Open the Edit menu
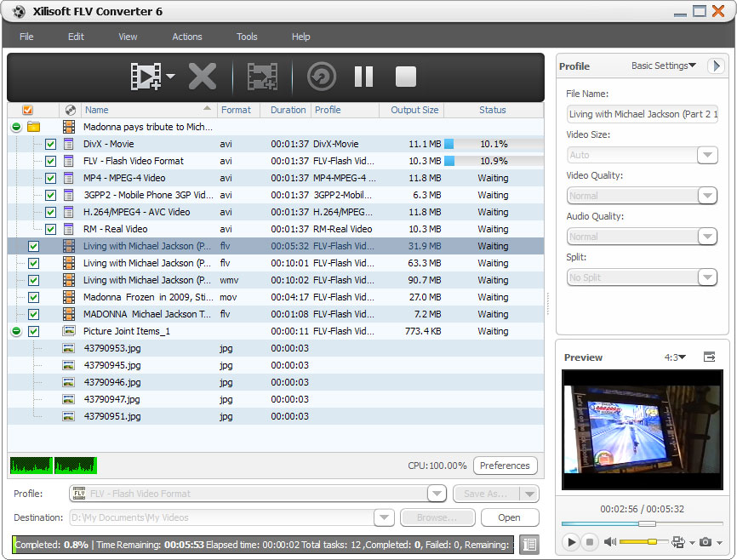Image resolution: width=737 pixels, height=560 pixels. 76,37
